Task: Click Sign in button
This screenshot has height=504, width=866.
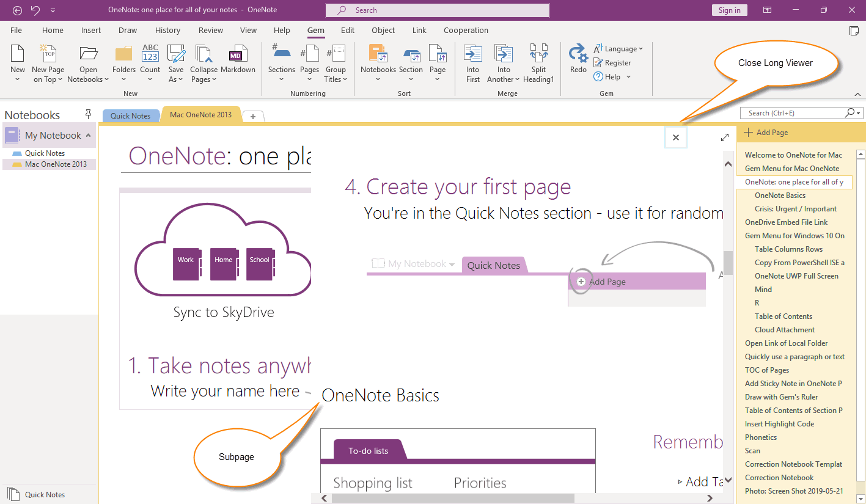Action: coord(730,10)
